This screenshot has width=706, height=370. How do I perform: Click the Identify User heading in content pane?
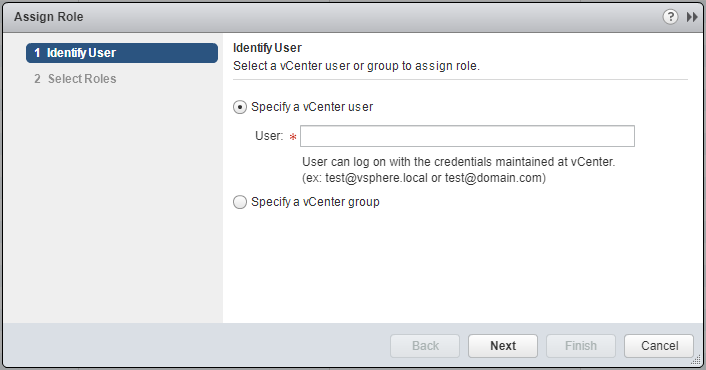267,48
